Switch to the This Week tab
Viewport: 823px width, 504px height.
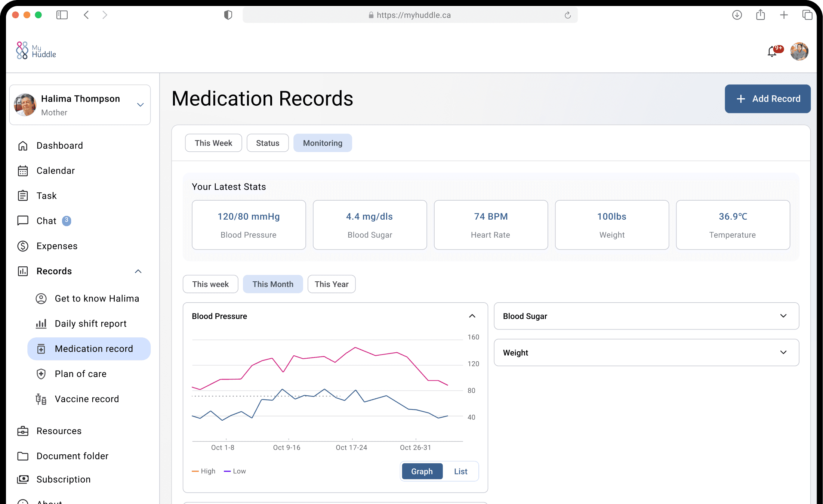tap(213, 143)
